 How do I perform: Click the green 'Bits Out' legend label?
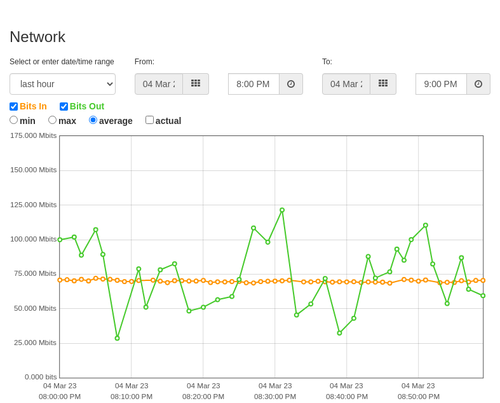click(x=87, y=106)
